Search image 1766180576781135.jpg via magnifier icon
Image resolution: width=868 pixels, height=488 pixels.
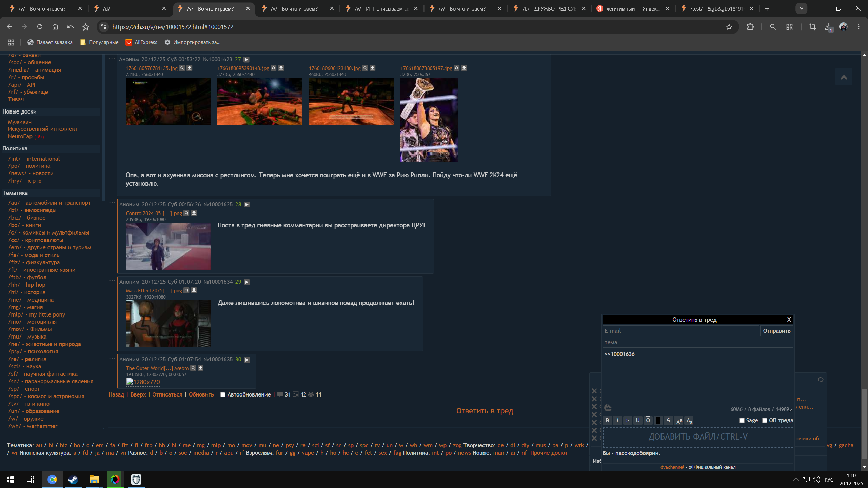coord(182,68)
